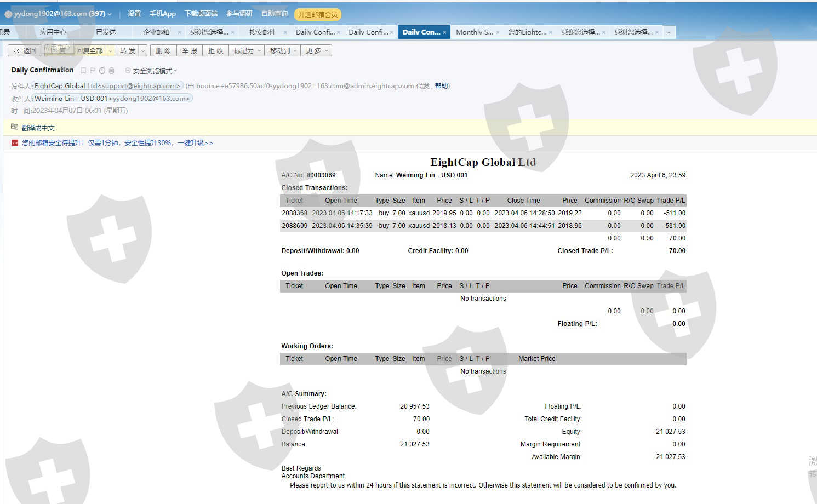Click the print icon next to subject
The height and width of the screenshot is (504, 817).
pyautogui.click(x=111, y=71)
